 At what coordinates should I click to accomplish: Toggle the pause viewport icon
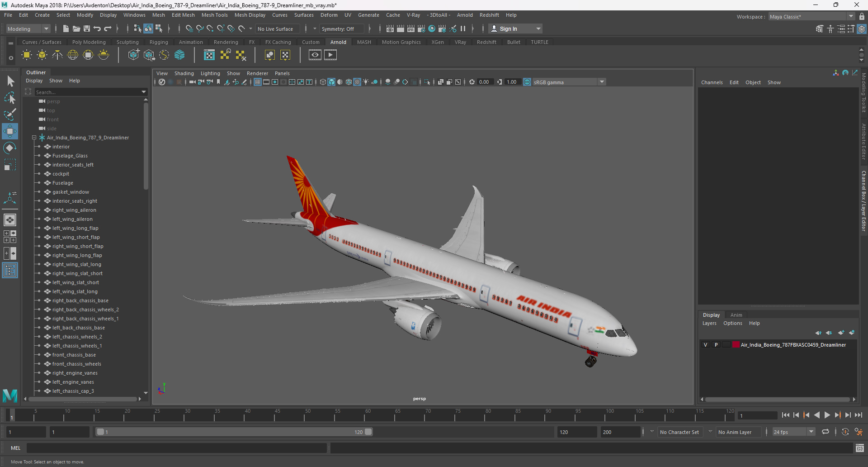(463, 29)
